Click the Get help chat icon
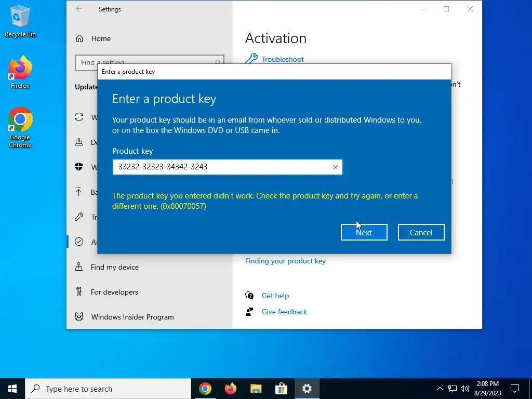Screen dimensions: 532x399 click(x=249, y=296)
